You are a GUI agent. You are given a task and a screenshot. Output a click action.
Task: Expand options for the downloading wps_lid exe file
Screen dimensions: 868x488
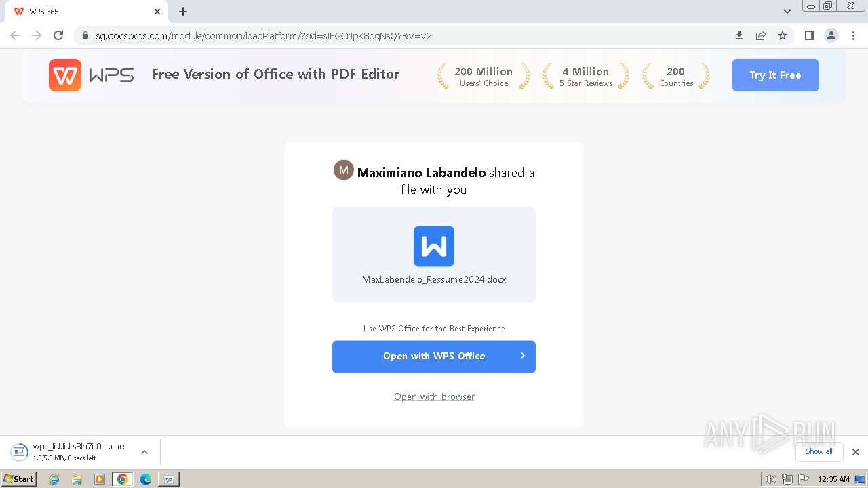pos(144,452)
